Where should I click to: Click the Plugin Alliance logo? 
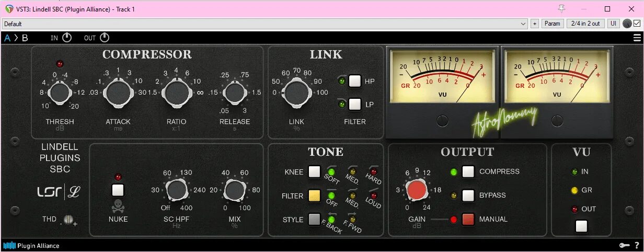coord(31,245)
